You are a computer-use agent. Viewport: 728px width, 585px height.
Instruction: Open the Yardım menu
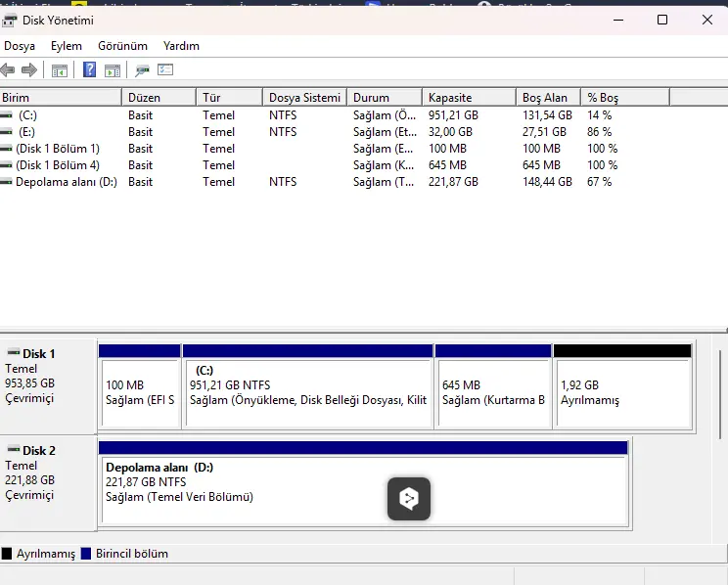(x=181, y=46)
